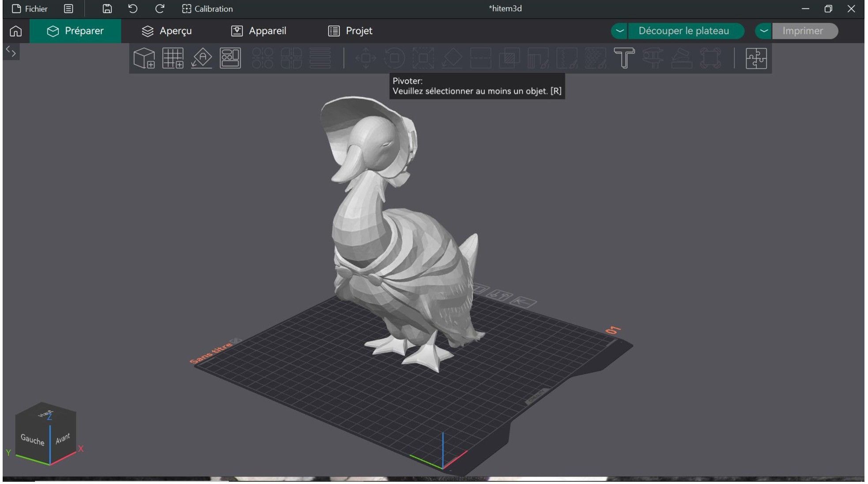Save the project with floppy icon

pos(107,9)
